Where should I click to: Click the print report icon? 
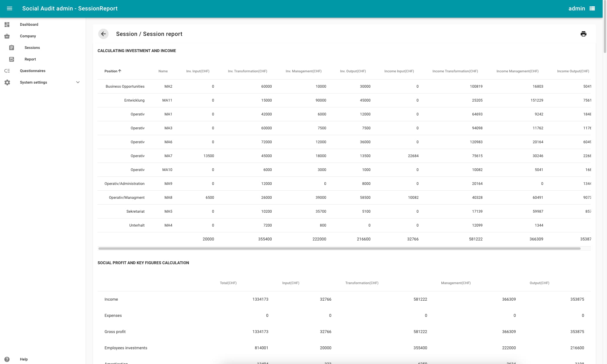[x=583, y=34]
